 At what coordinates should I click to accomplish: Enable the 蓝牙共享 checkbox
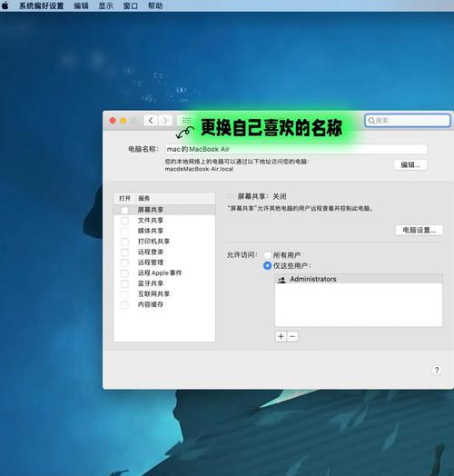pos(124,283)
